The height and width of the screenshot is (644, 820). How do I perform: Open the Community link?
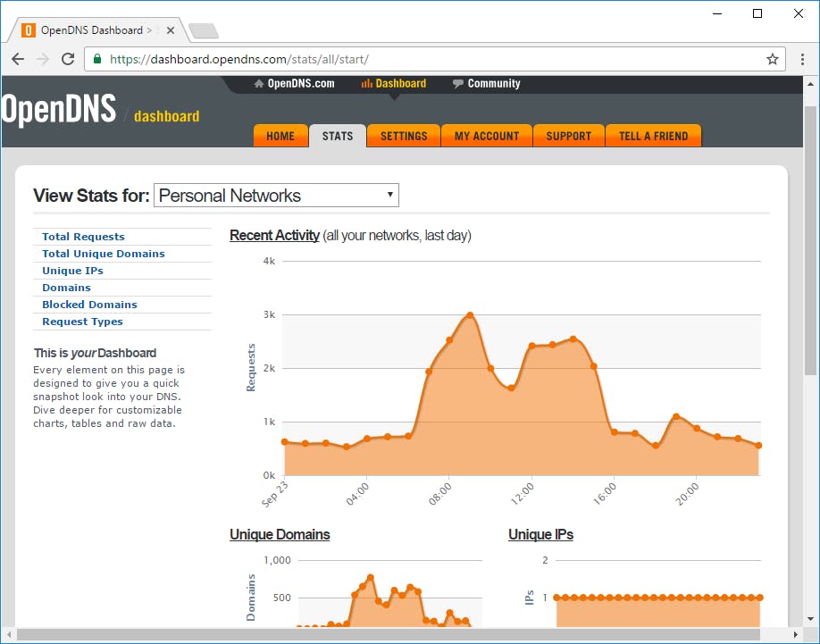point(486,84)
